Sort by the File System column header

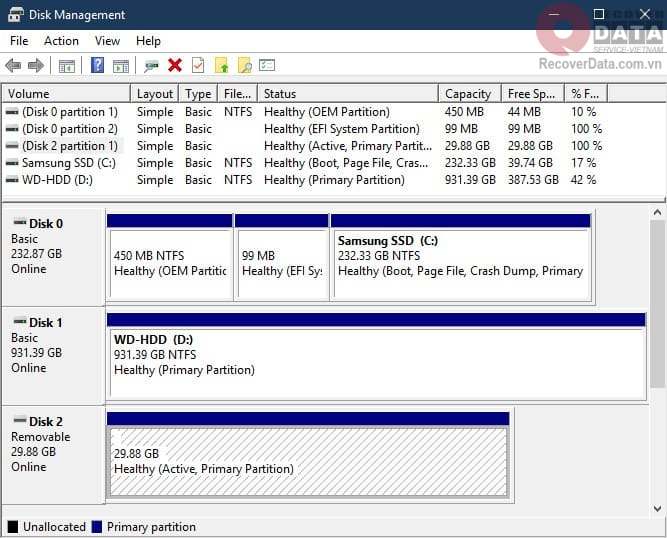point(237,94)
